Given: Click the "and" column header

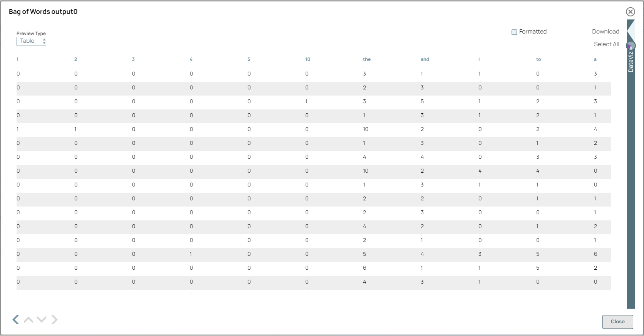Looking at the screenshot, I should [x=425, y=59].
